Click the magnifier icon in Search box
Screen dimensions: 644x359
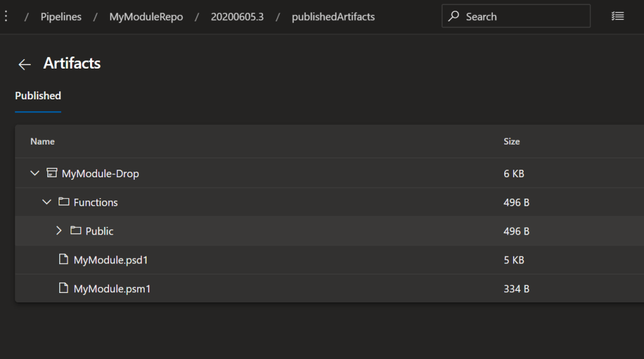pyautogui.click(x=454, y=17)
